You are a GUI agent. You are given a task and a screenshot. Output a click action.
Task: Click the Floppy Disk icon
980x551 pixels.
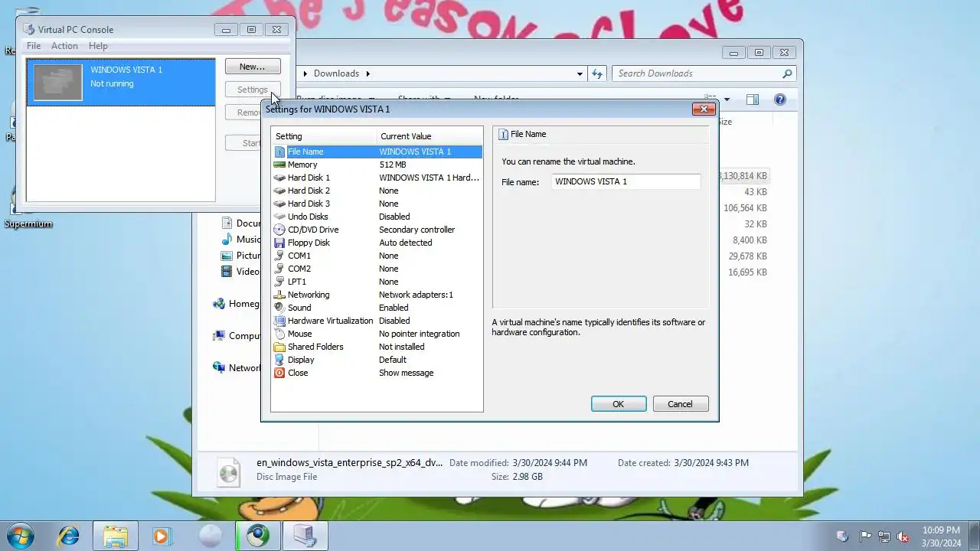click(x=279, y=243)
